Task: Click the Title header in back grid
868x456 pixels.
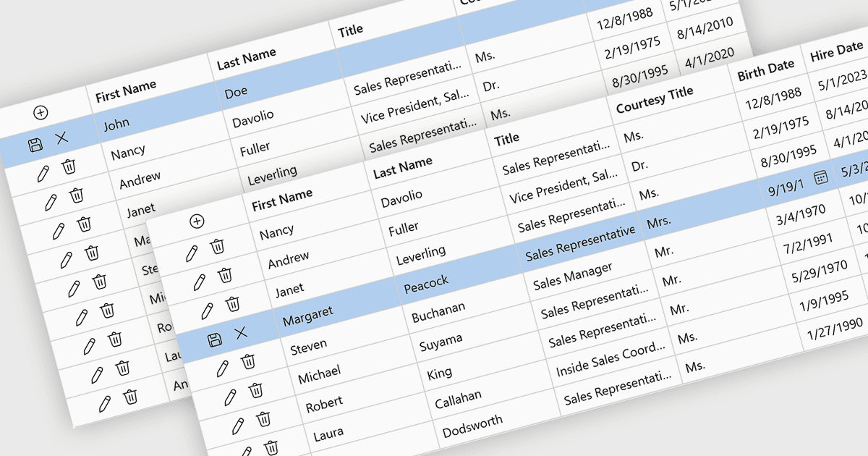Action: pyautogui.click(x=350, y=30)
